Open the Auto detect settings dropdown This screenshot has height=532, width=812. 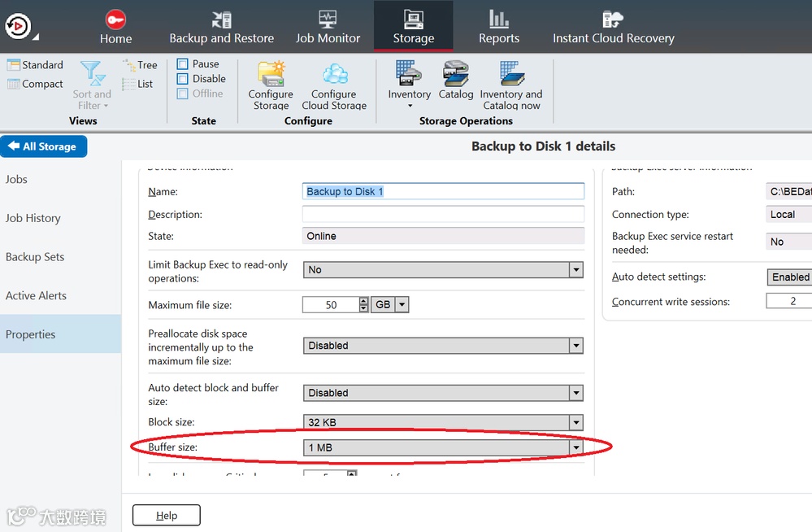click(789, 277)
